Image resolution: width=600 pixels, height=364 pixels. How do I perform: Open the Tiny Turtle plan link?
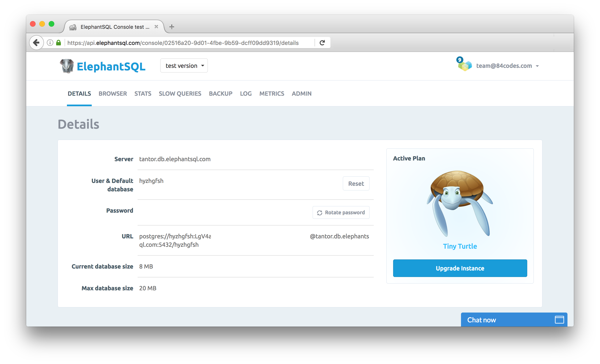pyautogui.click(x=460, y=246)
